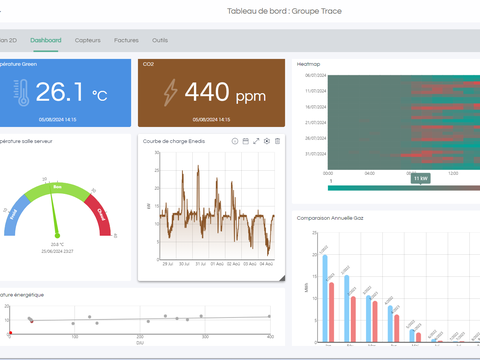Click the blue 26.1 °C temperature card value
Image resolution: width=480 pixels, height=360 pixels.
(x=71, y=92)
